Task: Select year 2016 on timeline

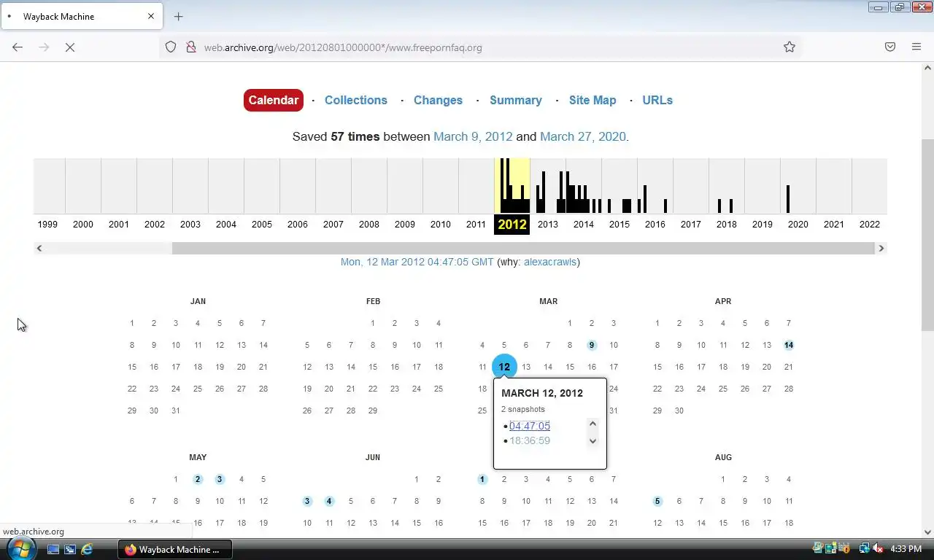Action: click(x=655, y=225)
